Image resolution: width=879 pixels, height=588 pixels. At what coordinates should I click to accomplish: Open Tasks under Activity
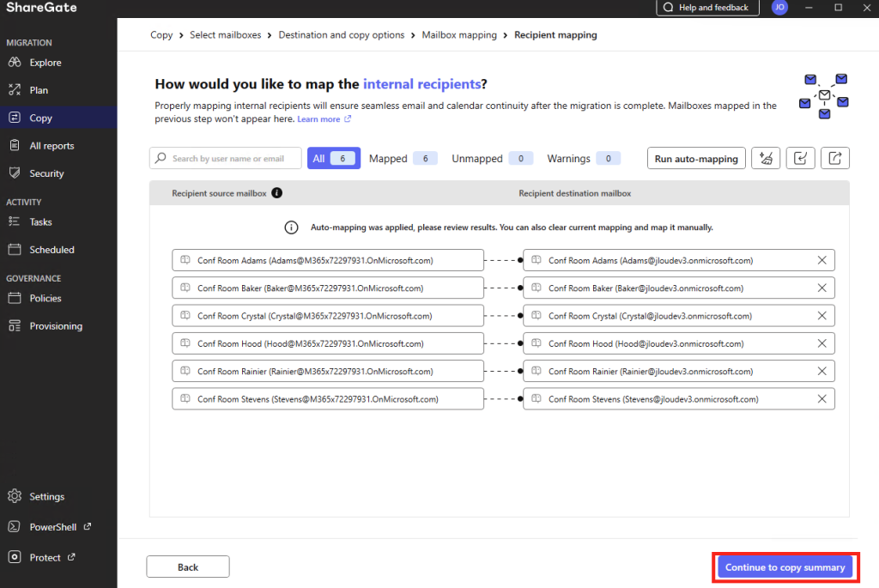click(x=40, y=222)
